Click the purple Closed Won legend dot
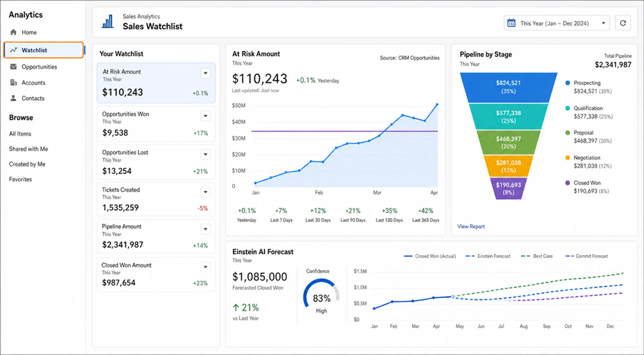This screenshot has width=644, height=355. (x=568, y=183)
